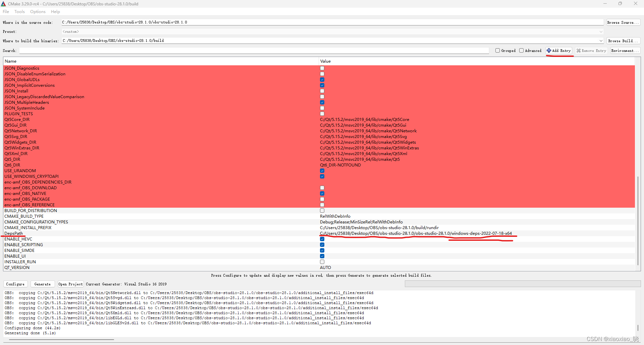This screenshot has width=644, height=345.
Task: Click the CMake logo icon in title bar
Action: [3, 4]
